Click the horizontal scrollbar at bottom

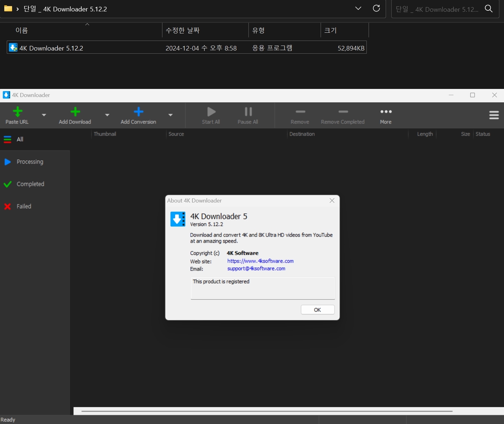[x=267, y=411]
